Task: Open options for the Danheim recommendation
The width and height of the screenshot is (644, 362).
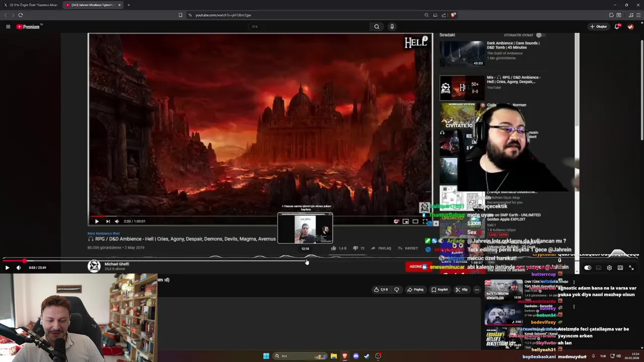Action: click(x=574, y=307)
